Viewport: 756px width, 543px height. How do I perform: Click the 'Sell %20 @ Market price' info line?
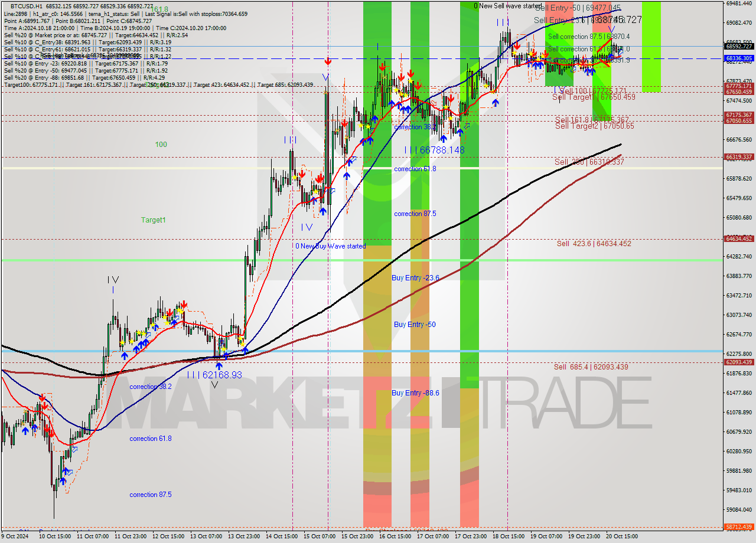click(x=96, y=35)
